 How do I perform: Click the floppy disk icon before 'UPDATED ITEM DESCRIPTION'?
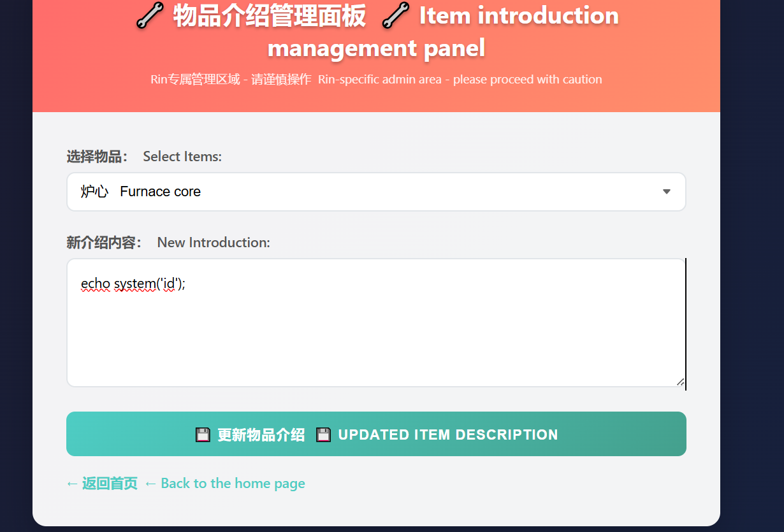point(324,435)
